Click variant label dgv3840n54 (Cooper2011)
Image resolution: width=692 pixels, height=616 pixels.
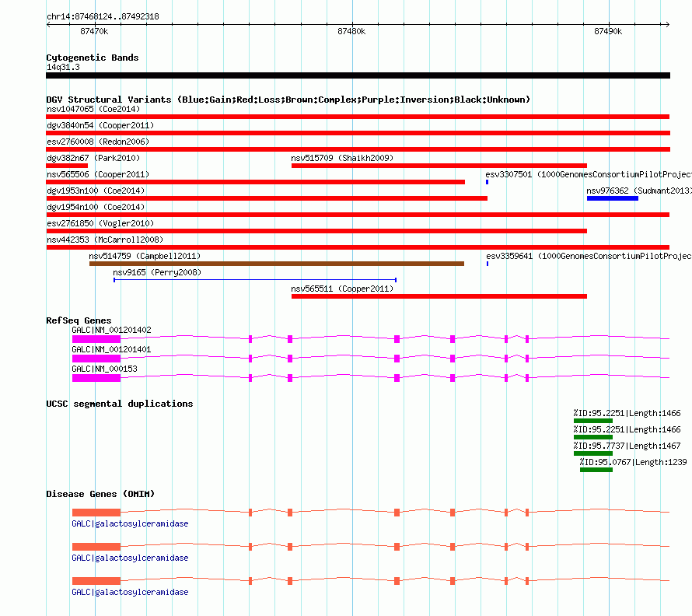click(100, 125)
